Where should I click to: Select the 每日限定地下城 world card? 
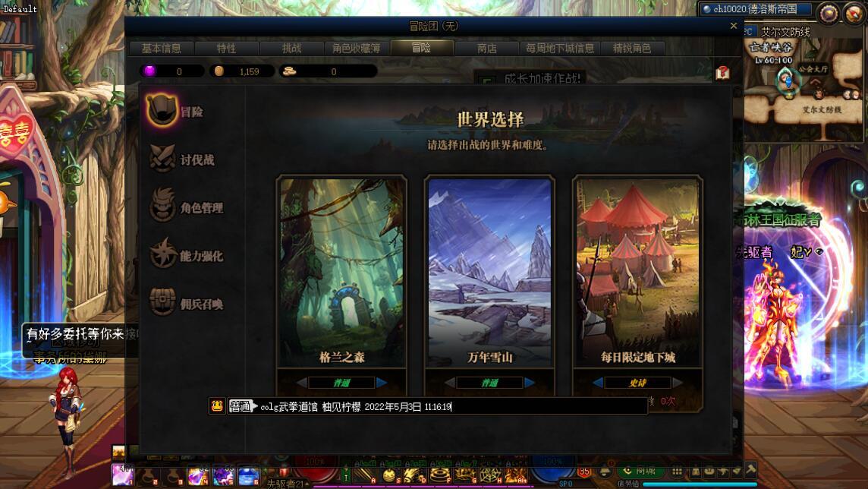637,271
